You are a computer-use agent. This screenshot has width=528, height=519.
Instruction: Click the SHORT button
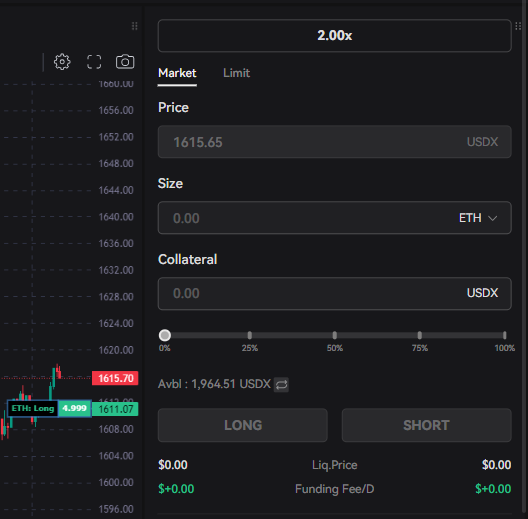[x=427, y=425]
